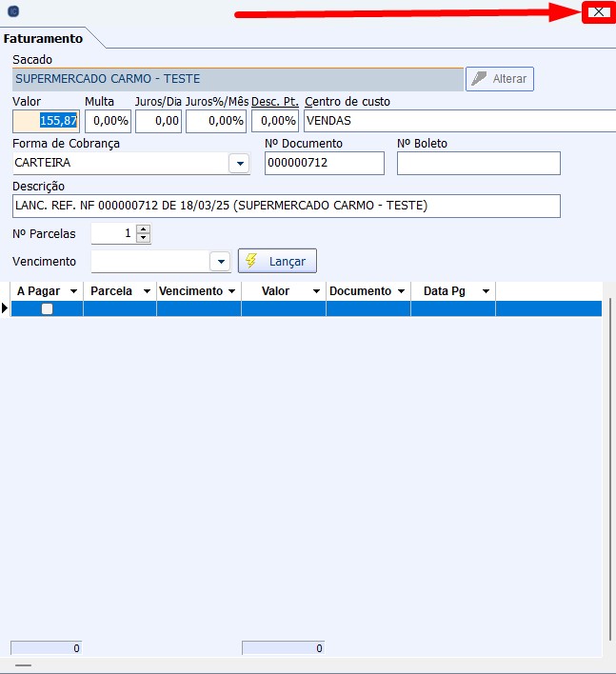The width and height of the screenshot is (616, 674).
Task: Select the Faturamento tab
Action: click(x=43, y=39)
